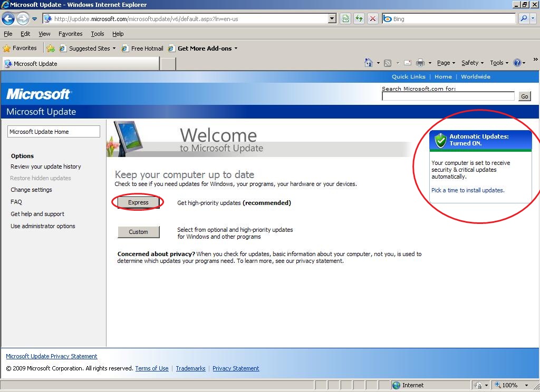Open the View menu
Screen dimensions: 540x392
(44, 34)
